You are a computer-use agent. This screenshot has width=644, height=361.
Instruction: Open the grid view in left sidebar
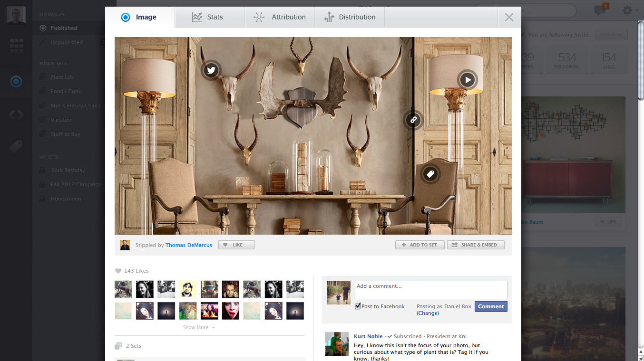(x=16, y=46)
